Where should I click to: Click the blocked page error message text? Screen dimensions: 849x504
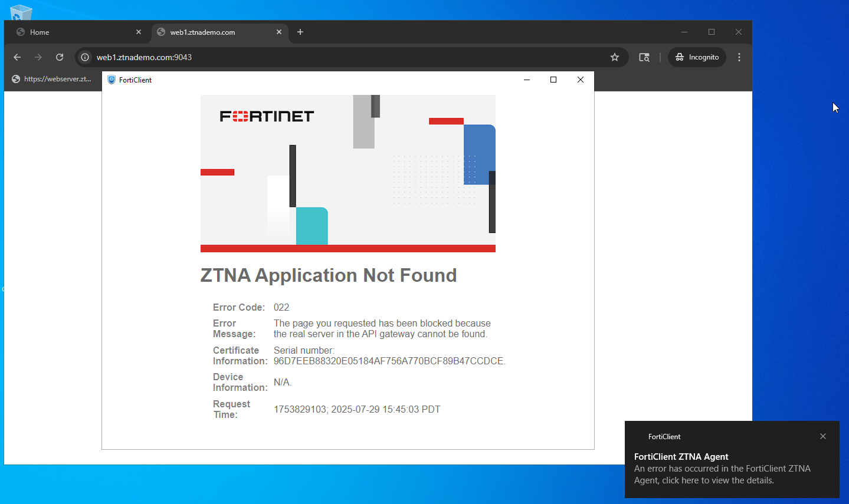(382, 329)
